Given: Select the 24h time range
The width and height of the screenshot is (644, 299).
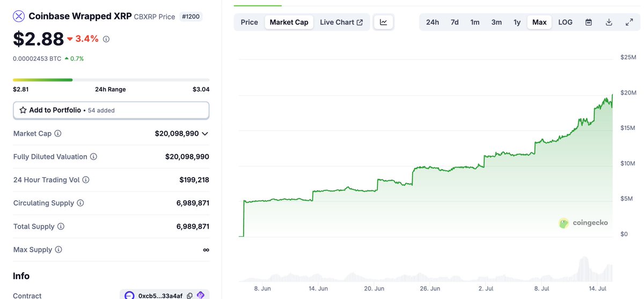Looking at the screenshot, I should pos(433,22).
